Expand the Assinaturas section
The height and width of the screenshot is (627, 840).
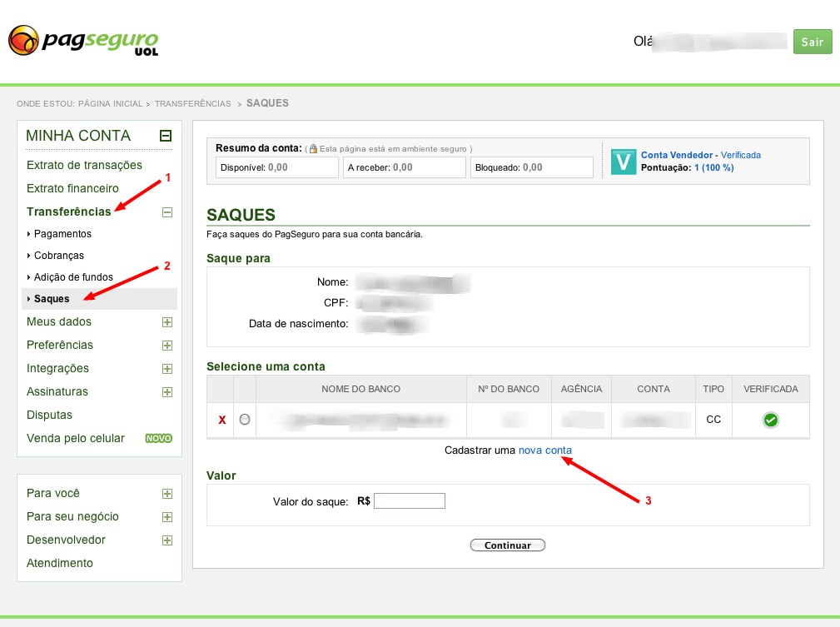click(167, 392)
